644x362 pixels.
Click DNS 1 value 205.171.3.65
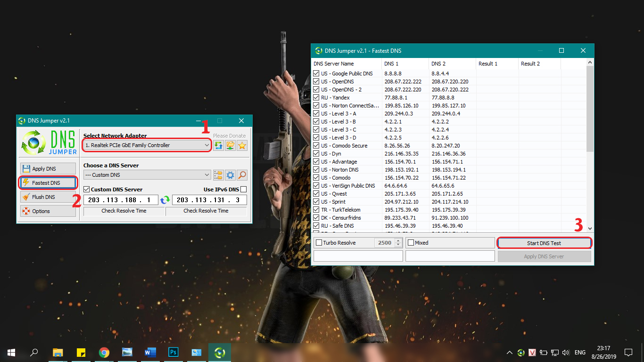point(400,194)
